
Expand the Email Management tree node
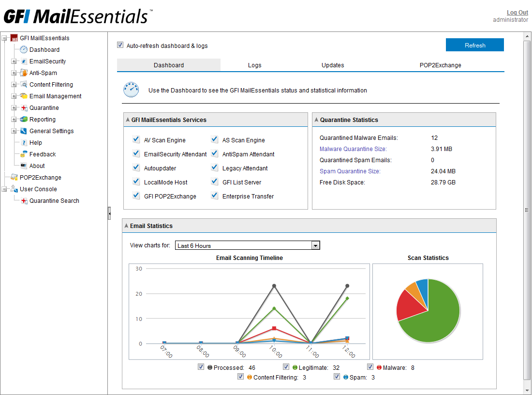click(14, 96)
